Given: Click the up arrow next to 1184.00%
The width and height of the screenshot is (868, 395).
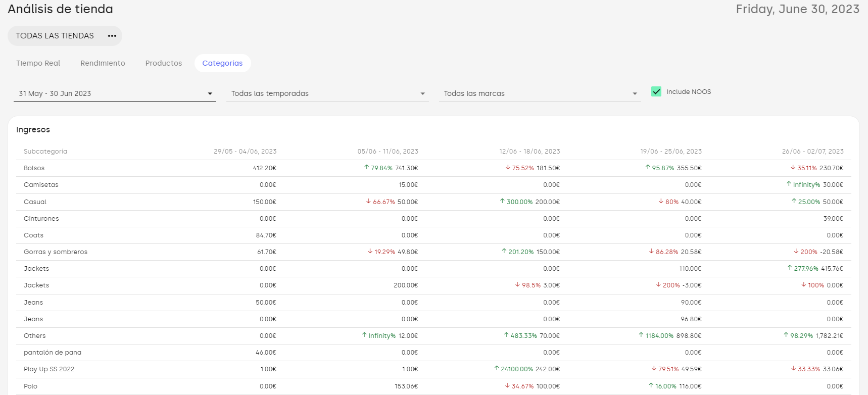Looking at the screenshot, I should tap(641, 335).
